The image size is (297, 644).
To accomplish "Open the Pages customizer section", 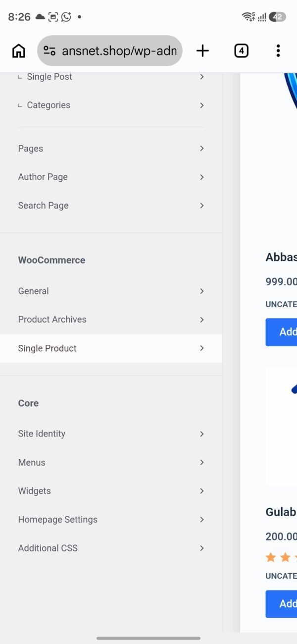I will coord(111,149).
